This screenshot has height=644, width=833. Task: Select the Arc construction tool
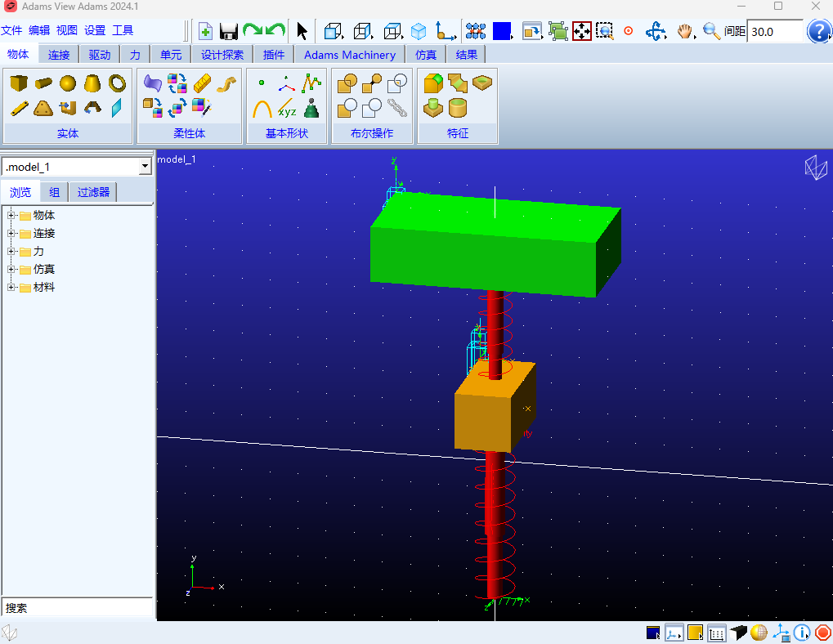coord(262,109)
